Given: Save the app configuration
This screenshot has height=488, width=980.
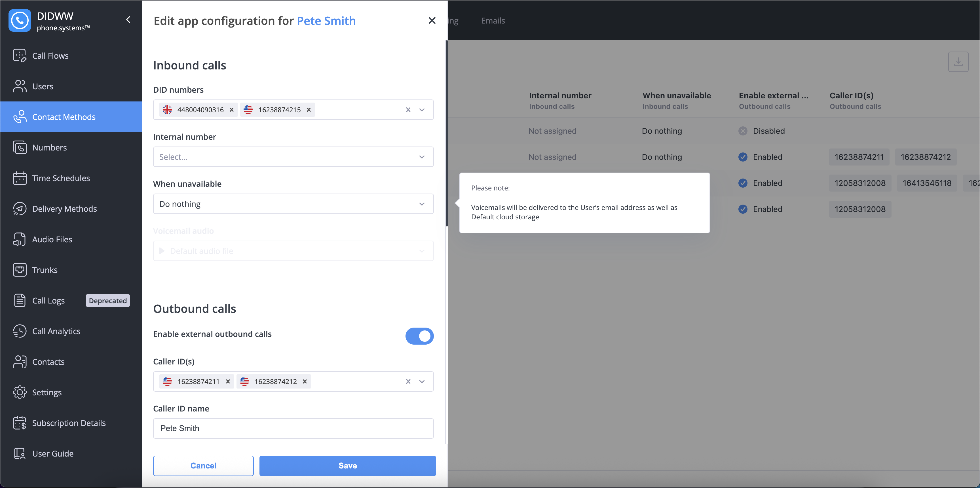Looking at the screenshot, I should click(x=348, y=466).
